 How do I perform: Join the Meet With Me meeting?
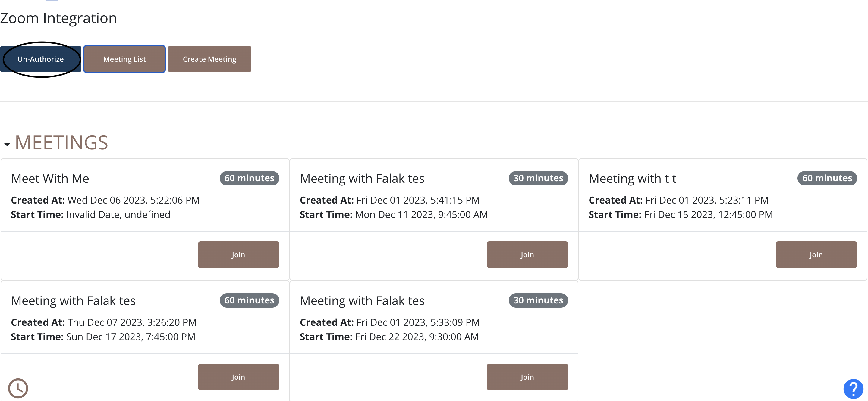point(238,255)
